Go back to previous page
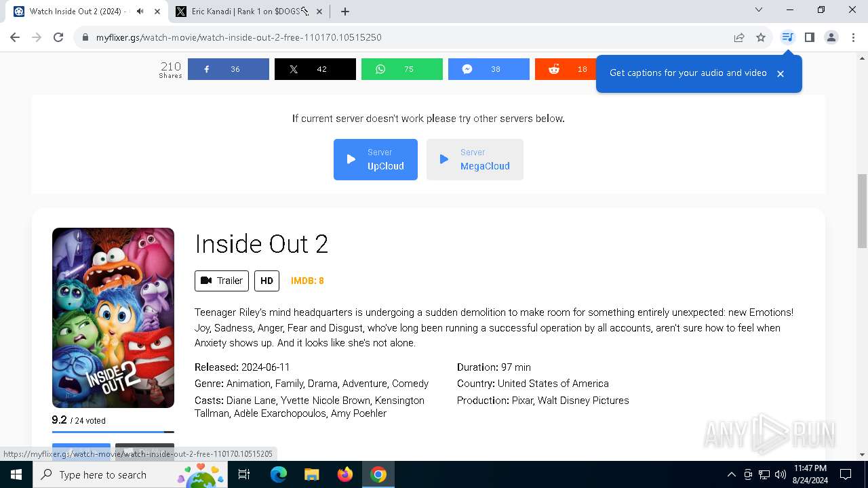This screenshot has height=488, width=868. coord(15,37)
